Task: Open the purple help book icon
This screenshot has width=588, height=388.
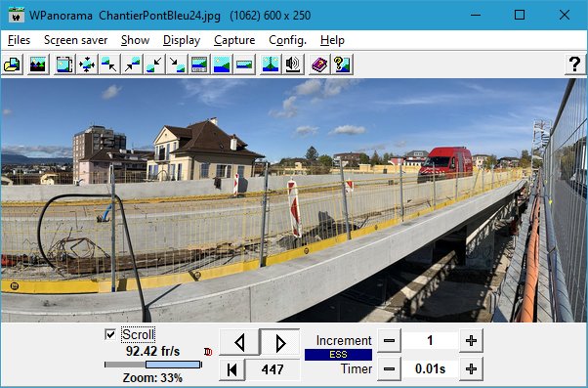Action: [319, 65]
